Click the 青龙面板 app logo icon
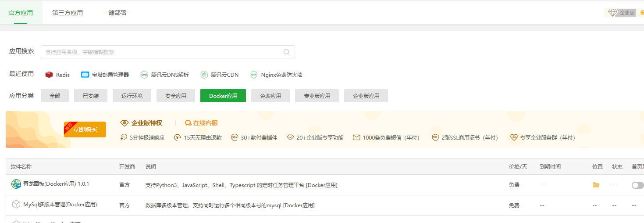Viewport: 644px width, 223px height. click(16, 184)
